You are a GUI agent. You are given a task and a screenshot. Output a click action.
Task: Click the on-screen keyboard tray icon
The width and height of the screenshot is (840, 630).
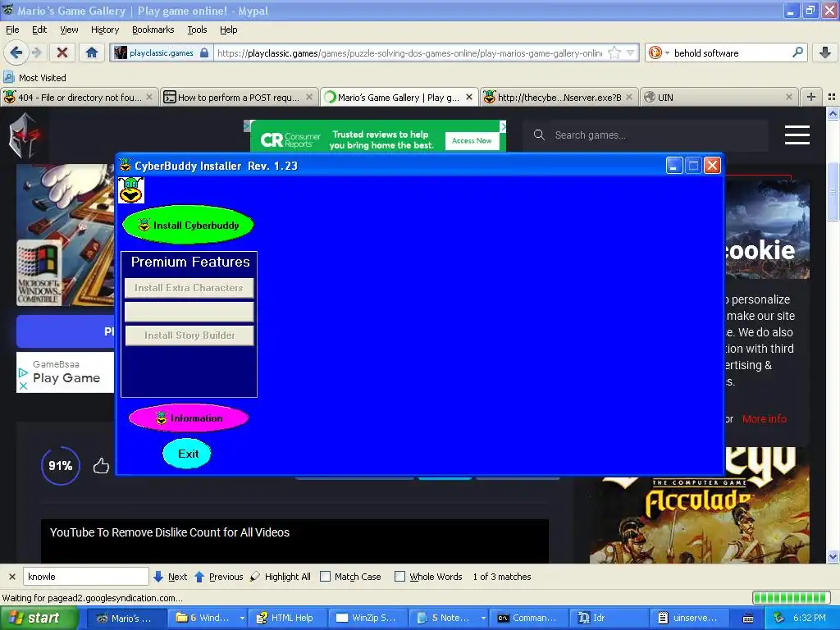[748, 619]
